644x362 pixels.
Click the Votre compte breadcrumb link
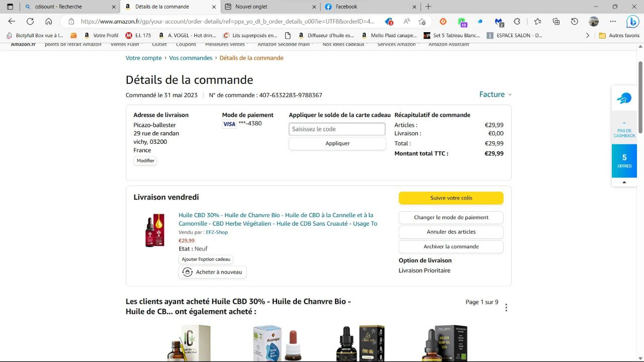coord(144,58)
